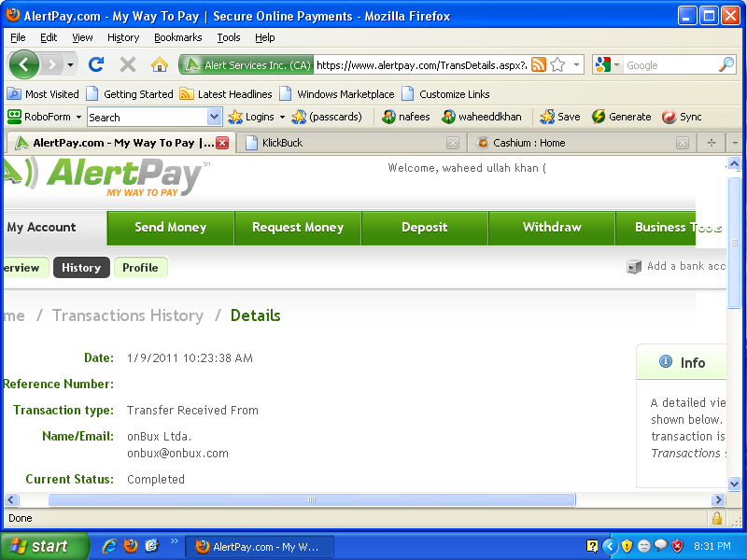The width and height of the screenshot is (747, 560).
Task: Click vertical scrollbar down arrow
Action: 734,483
